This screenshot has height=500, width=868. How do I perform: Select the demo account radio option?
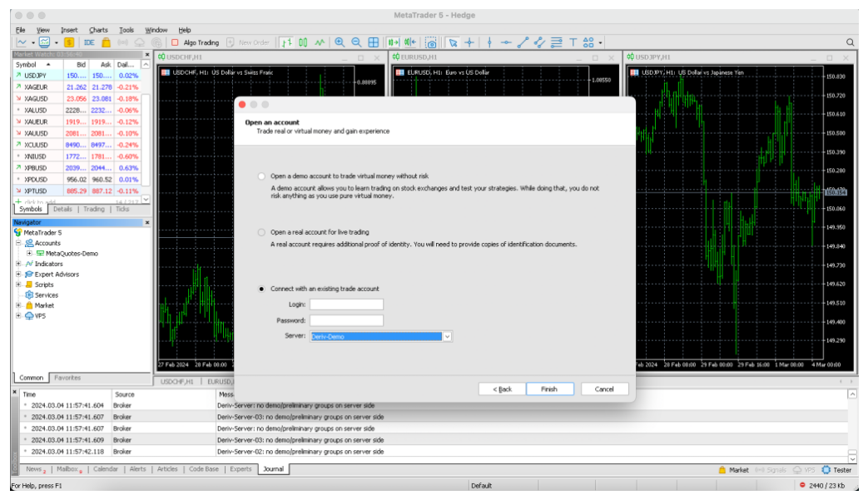[x=262, y=176]
